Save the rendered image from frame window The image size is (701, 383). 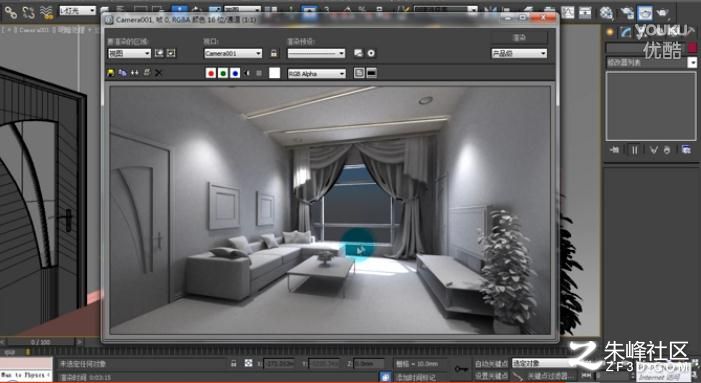coord(110,73)
